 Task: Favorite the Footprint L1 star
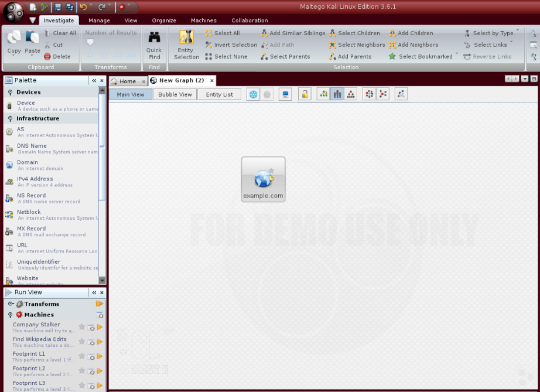[x=81, y=356]
